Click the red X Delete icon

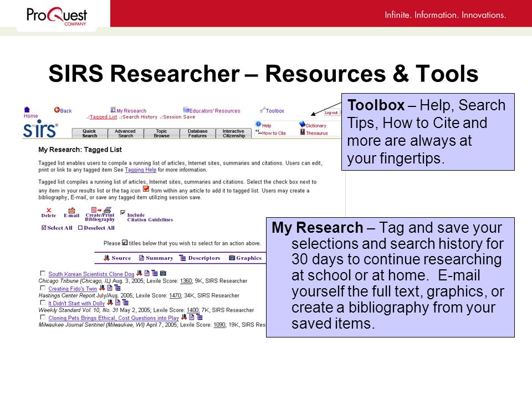tap(49, 211)
